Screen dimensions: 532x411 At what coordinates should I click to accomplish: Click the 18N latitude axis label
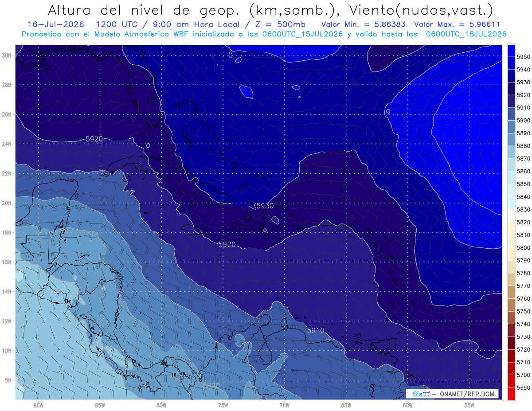click(x=7, y=232)
